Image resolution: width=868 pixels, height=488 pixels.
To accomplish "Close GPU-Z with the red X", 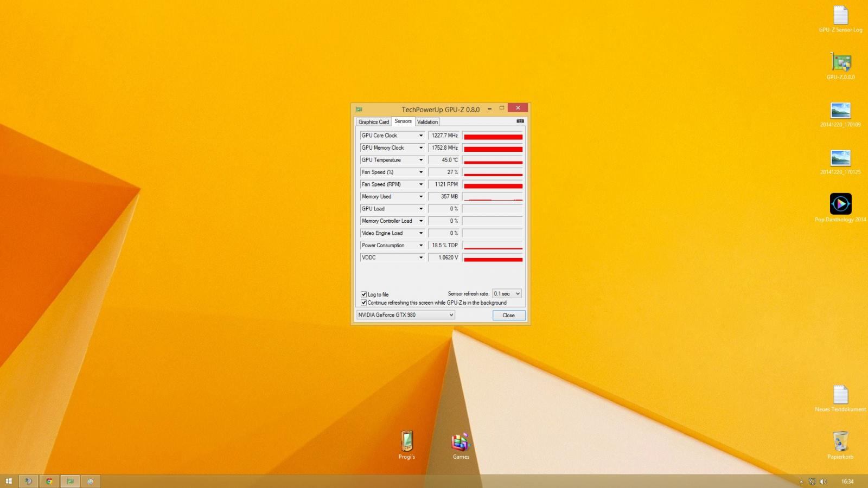I will (518, 108).
